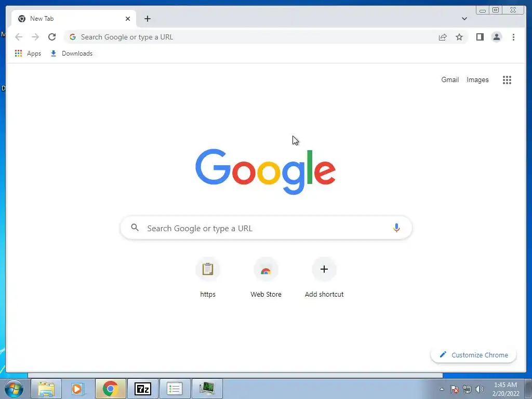Screen dimensions: 532x399
Task: Open the Gmail link
Action: pyautogui.click(x=450, y=79)
